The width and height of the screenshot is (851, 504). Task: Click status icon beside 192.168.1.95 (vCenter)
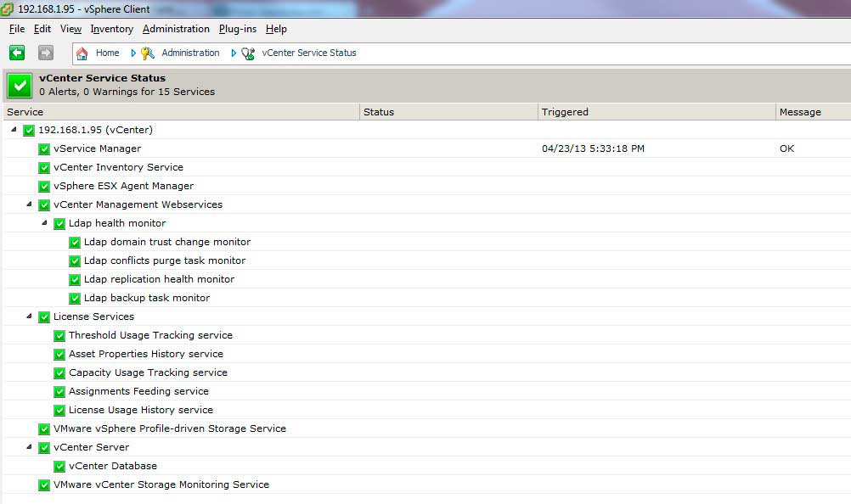coord(29,131)
